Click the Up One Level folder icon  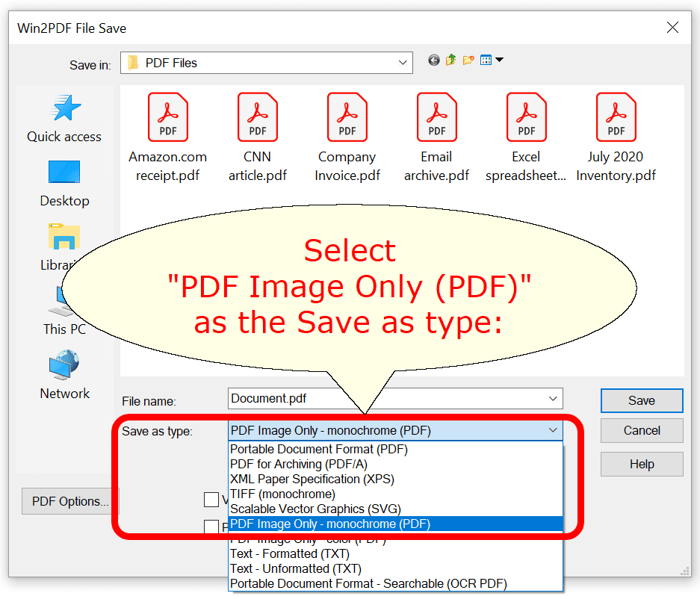(451, 60)
